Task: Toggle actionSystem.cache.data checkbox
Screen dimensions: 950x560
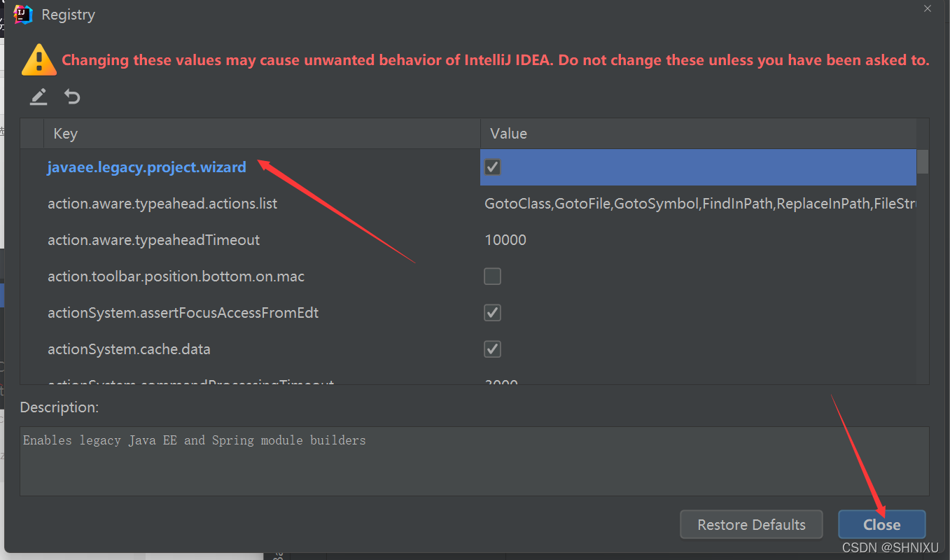Action: coord(492,349)
